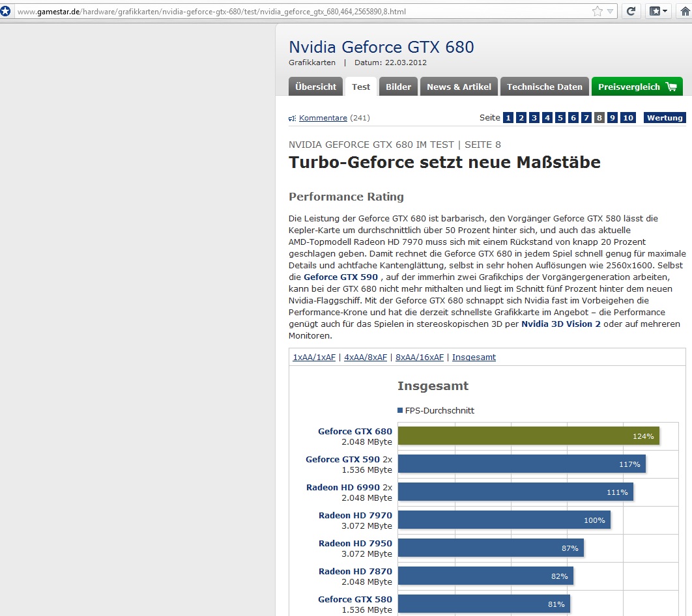Viewport: 692px width, 616px height.
Task: Click the 'Grafikkarten' category text
Action: 312,63
